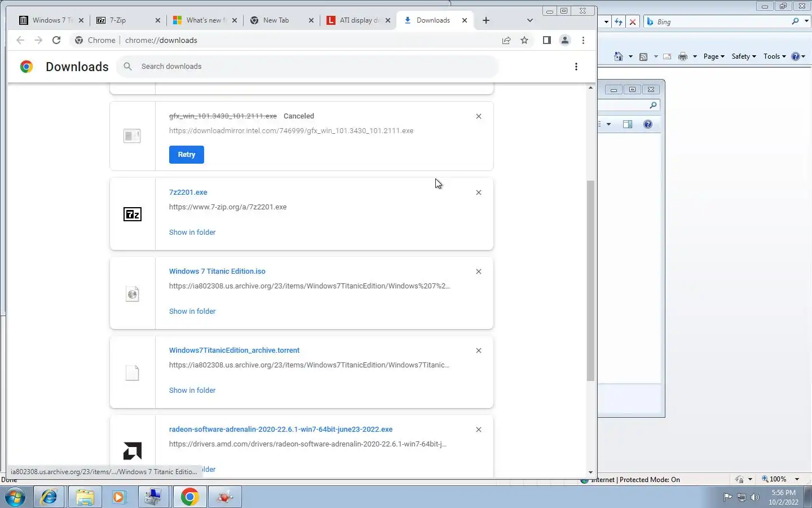
Task: Remove radeon-software-adrenalin download entry
Action: [479, 430]
